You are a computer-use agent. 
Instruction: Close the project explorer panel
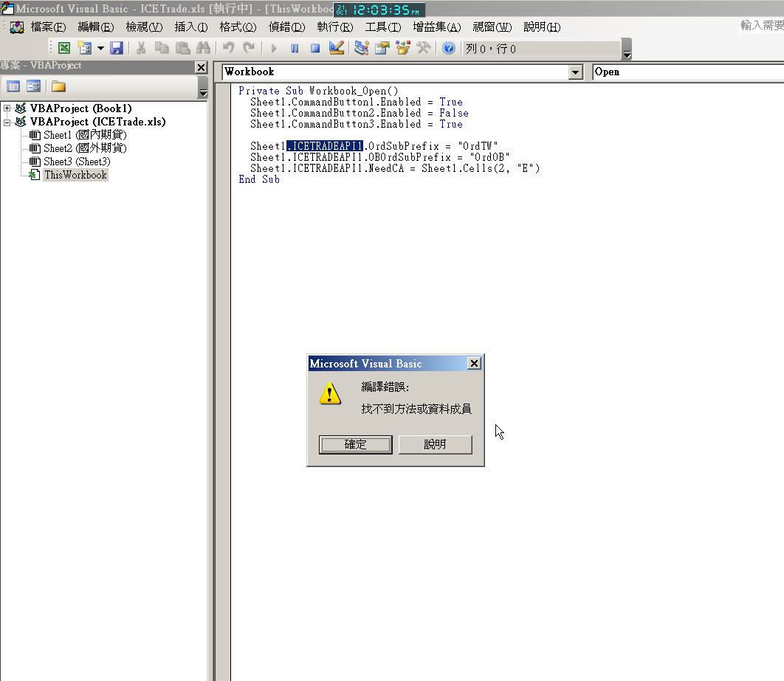(x=201, y=67)
